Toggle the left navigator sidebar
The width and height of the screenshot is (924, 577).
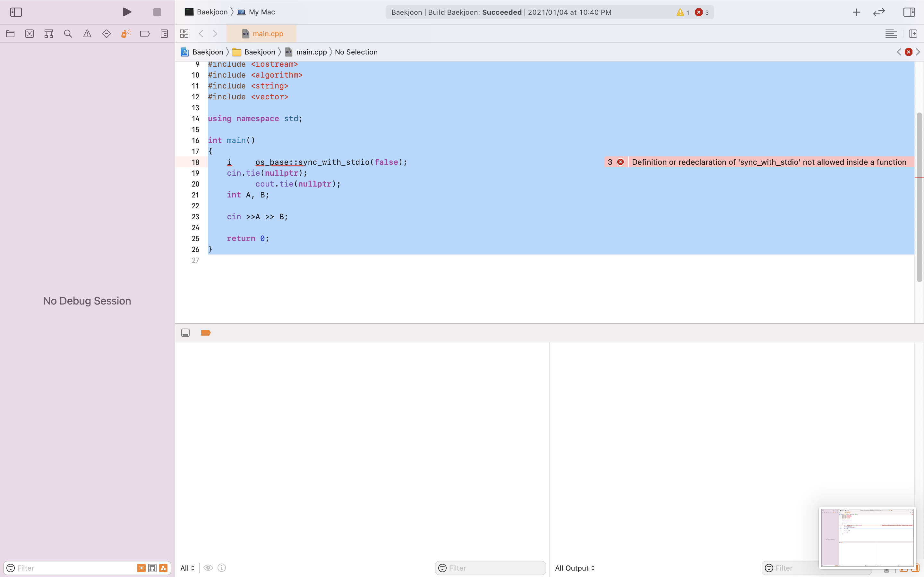pyautogui.click(x=16, y=12)
